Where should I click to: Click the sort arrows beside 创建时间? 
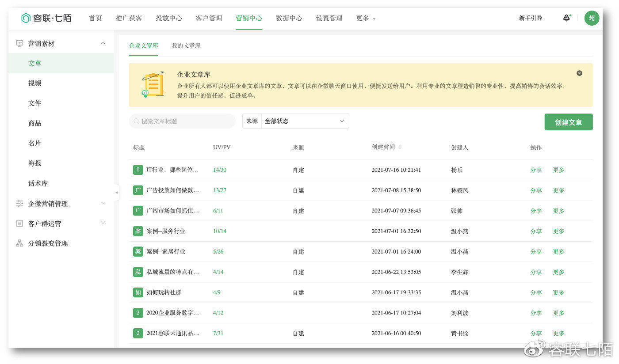[x=400, y=147]
